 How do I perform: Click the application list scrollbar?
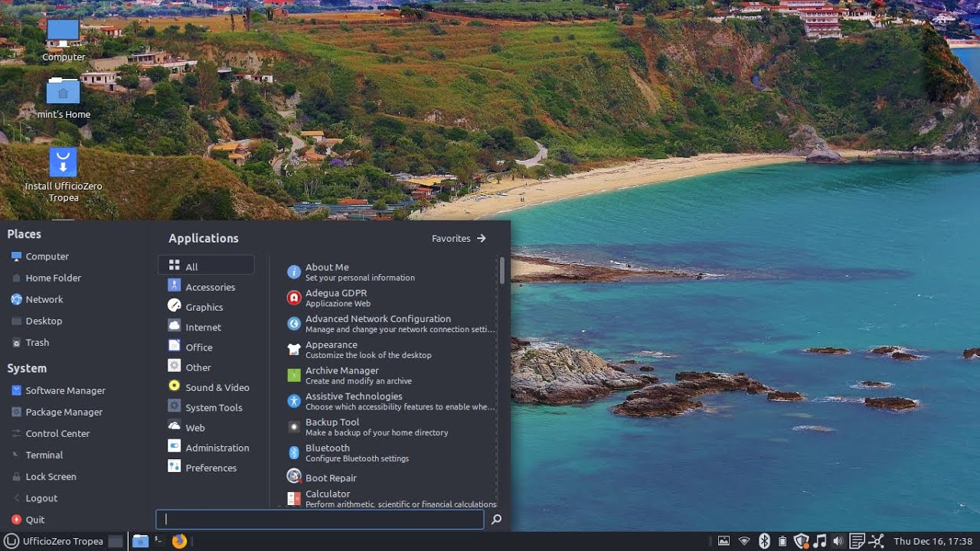point(502,271)
